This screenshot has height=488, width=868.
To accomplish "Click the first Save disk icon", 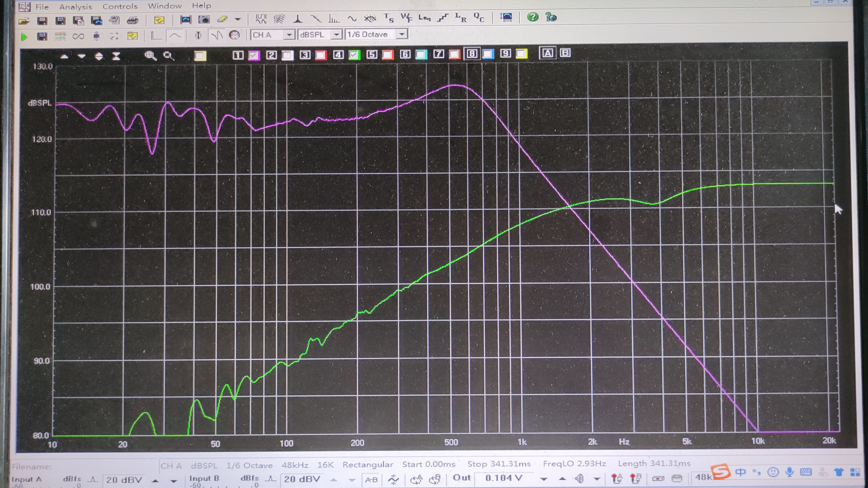I will (42, 21).
